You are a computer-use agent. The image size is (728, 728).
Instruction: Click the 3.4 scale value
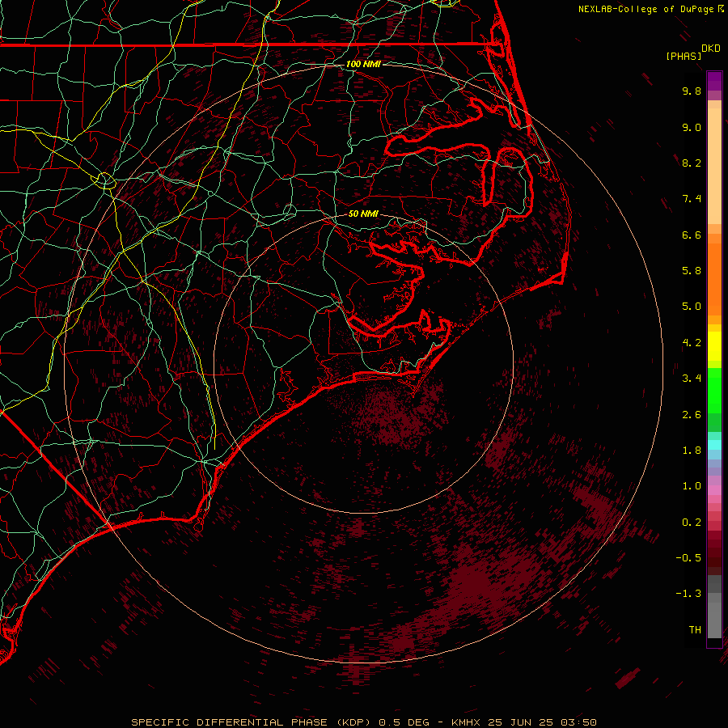(x=692, y=379)
